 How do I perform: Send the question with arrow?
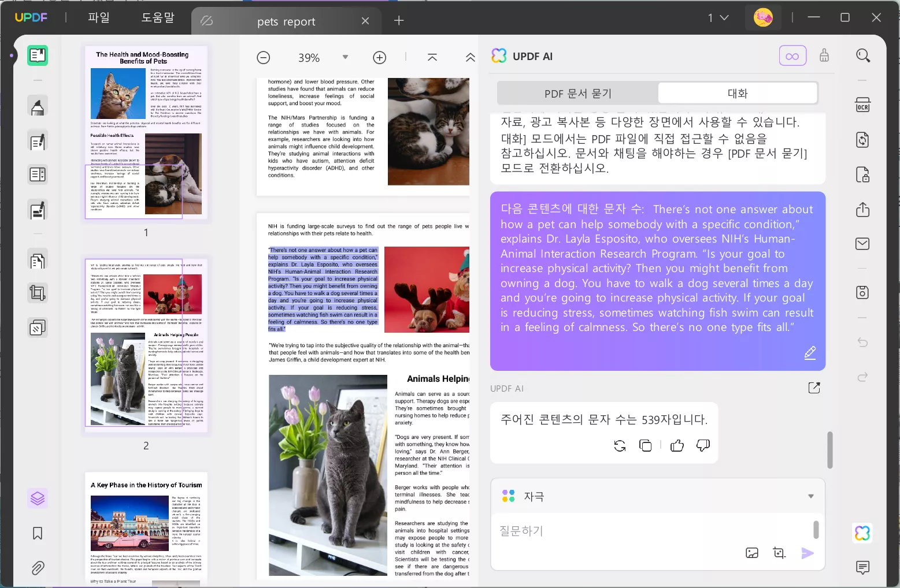tap(808, 553)
